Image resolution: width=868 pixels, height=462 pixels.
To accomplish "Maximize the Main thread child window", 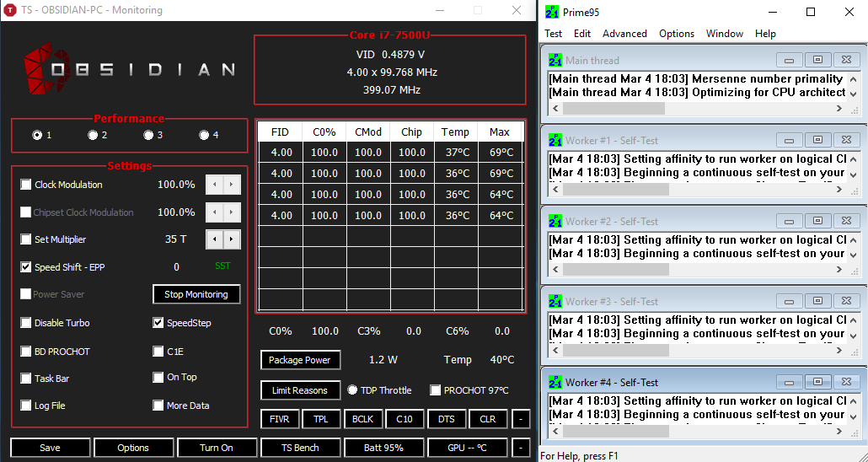I will click(817, 60).
